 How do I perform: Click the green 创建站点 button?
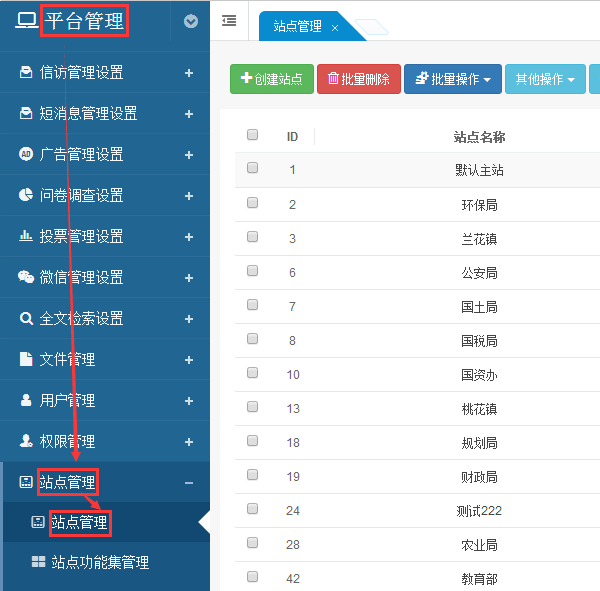(x=271, y=79)
